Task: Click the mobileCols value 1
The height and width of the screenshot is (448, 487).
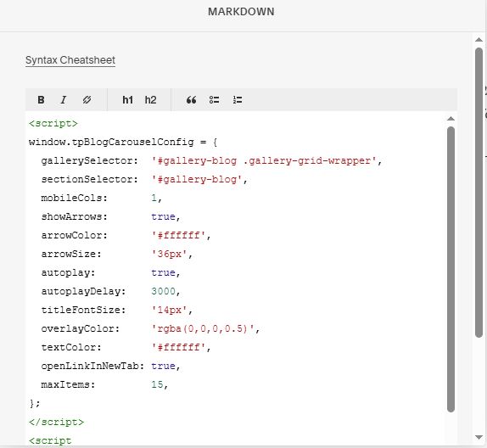Action: [x=154, y=198]
